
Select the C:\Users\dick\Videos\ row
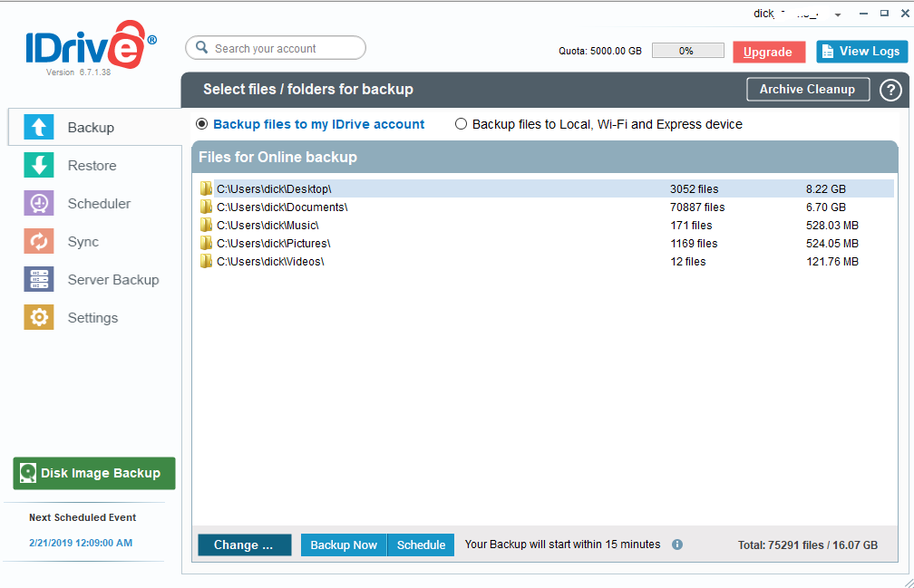coord(546,261)
